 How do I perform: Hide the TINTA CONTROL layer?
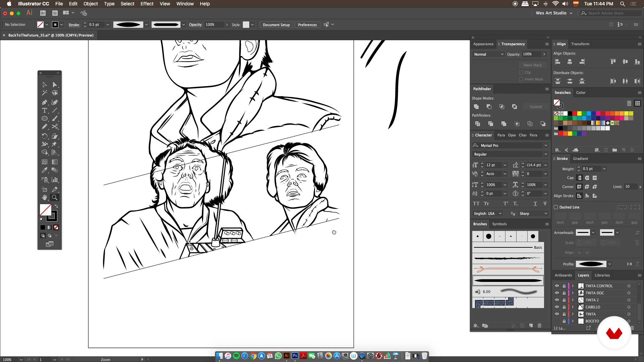point(557,286)
